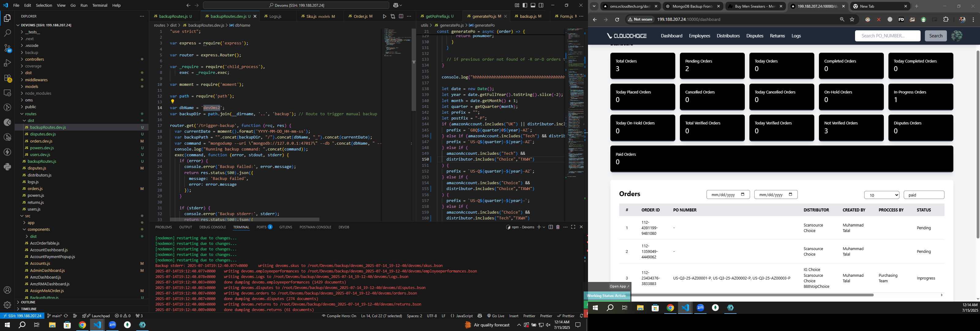
Task: Open the Terminal menu in VS Code
Action: pos(100,5)
